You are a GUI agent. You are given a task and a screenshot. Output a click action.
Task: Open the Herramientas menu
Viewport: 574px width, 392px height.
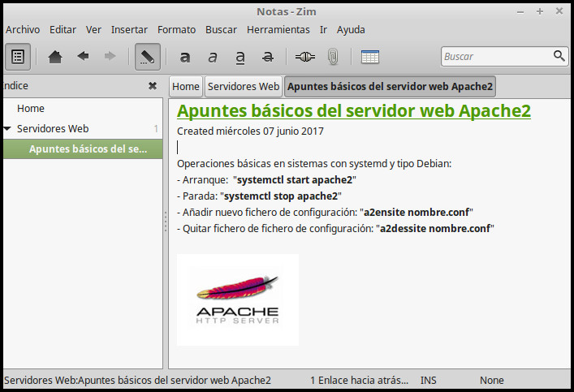(x=278, y=30)
